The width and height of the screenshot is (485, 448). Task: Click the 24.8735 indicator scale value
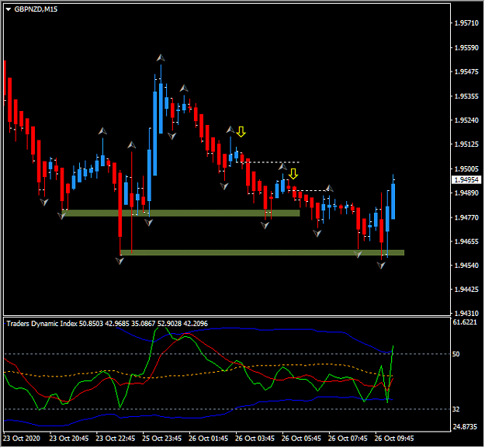[465, 427]
